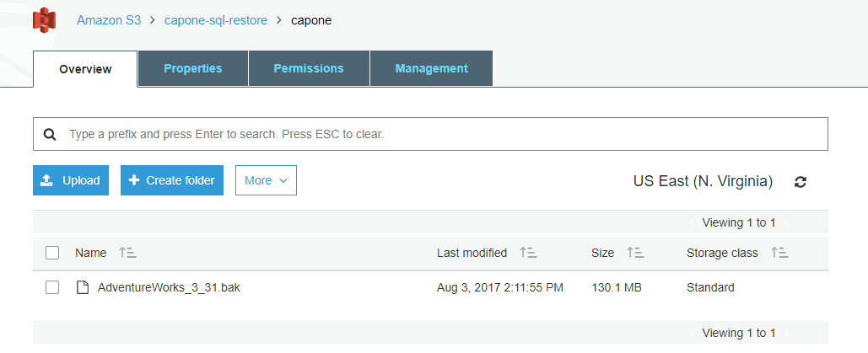868x353 pixels.
Task: Sort by Size using its sort icon
Action: coord(635,254)
